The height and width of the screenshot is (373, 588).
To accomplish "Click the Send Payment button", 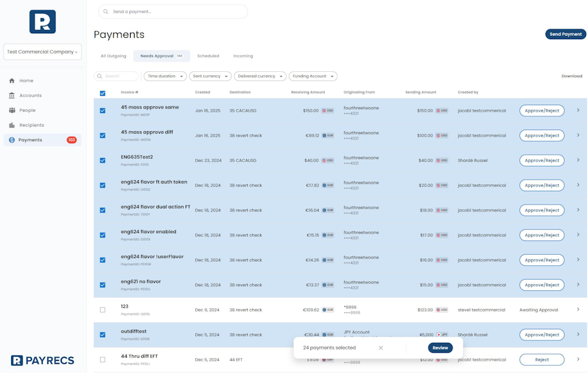I will point(565,34).
